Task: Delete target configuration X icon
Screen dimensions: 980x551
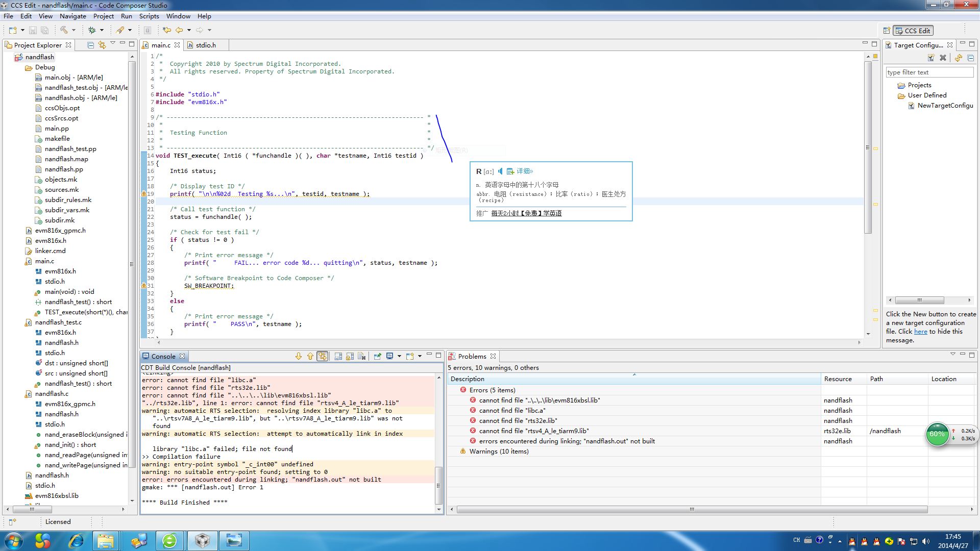Action: [x=943, y=58]
